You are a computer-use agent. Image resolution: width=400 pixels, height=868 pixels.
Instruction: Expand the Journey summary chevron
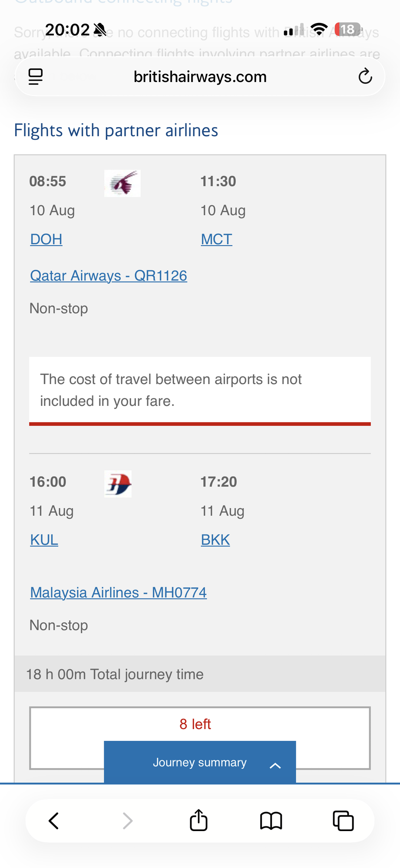pos(275,766)
